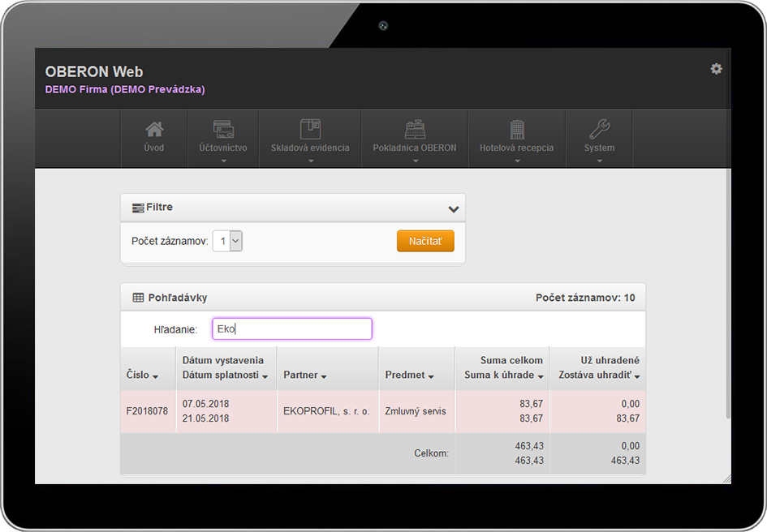The height and width of the screenshot is (532, 767).
Task: Click the page vertical scrollbar
Action: click(728, 294)
